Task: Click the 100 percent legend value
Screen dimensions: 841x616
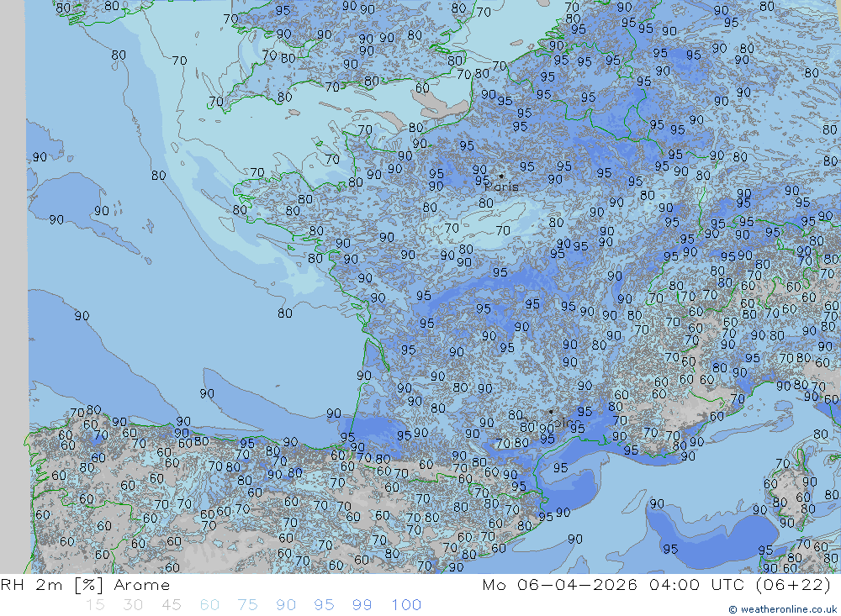Action: pos(406,605)
